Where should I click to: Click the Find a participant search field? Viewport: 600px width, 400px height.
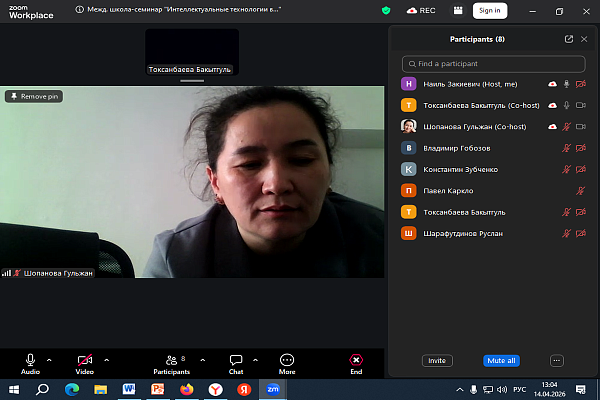tap(493, 63)
